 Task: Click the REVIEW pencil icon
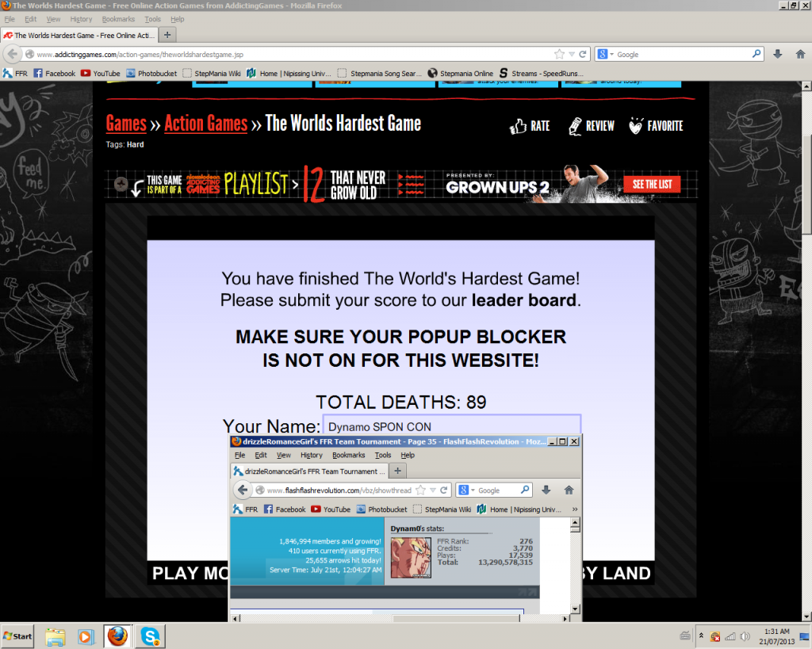[576, 125]
